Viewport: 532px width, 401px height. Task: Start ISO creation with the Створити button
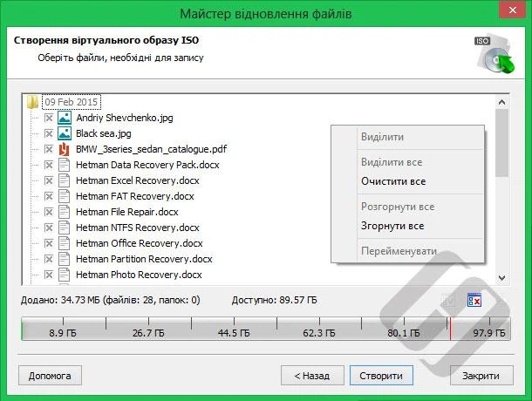381,376
